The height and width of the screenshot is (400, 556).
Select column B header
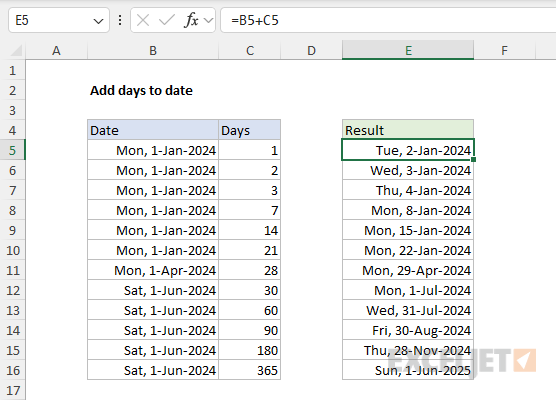pos(153,51)
